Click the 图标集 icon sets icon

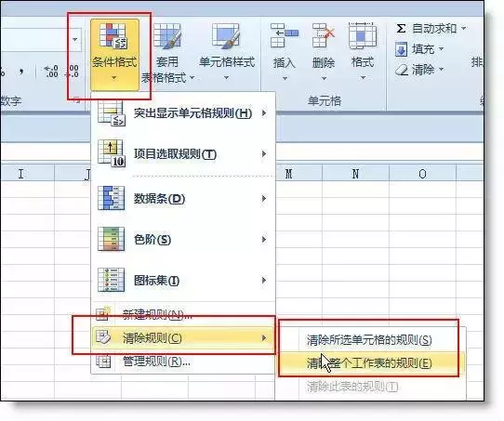pos(111,280)
